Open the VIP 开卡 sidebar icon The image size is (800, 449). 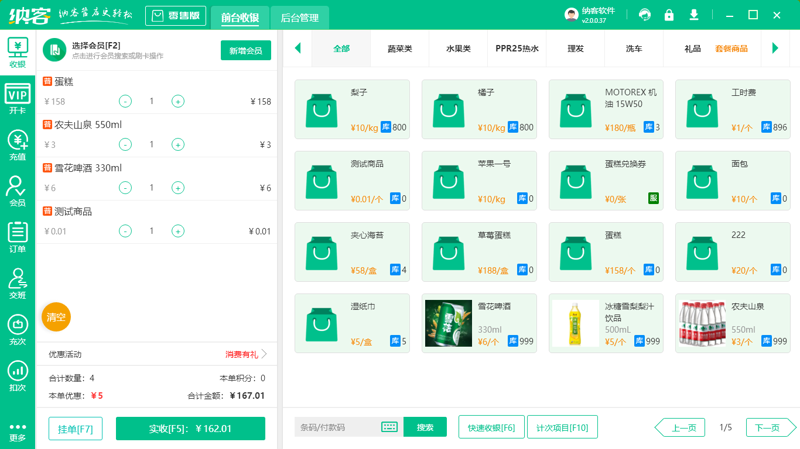(x=17, y=99)
